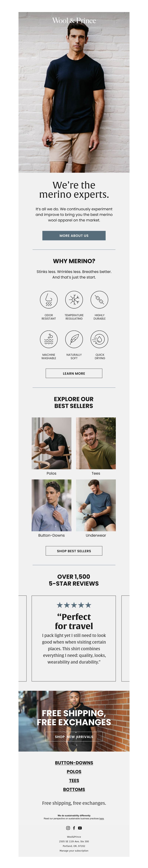This screenshot has width=148, height=868.
Task: Open the BOTTOMS footer link
Action: click(74, 789)
